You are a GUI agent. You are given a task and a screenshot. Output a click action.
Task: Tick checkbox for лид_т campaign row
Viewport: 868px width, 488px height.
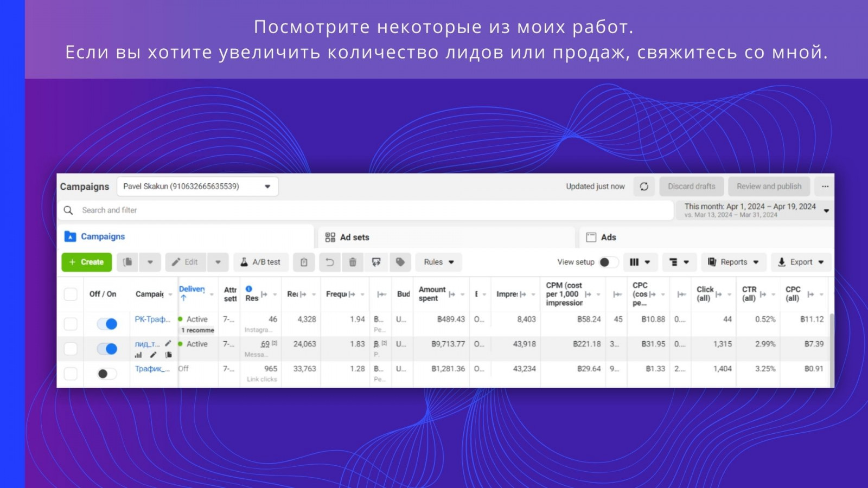(x=71, y=349)
